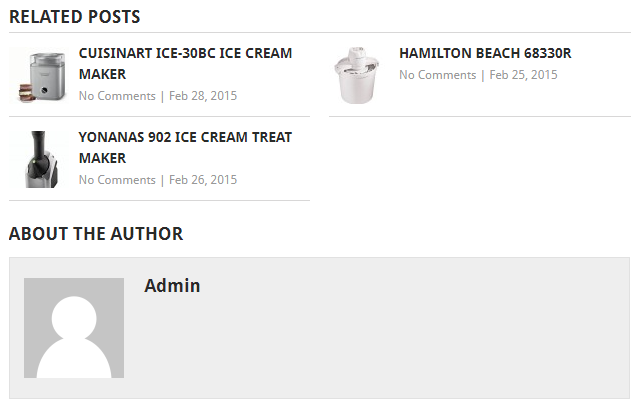The height and width of the screenshot is (403, 633).
Task: View comments on the Cuisinart post
Action: point(117,96)
